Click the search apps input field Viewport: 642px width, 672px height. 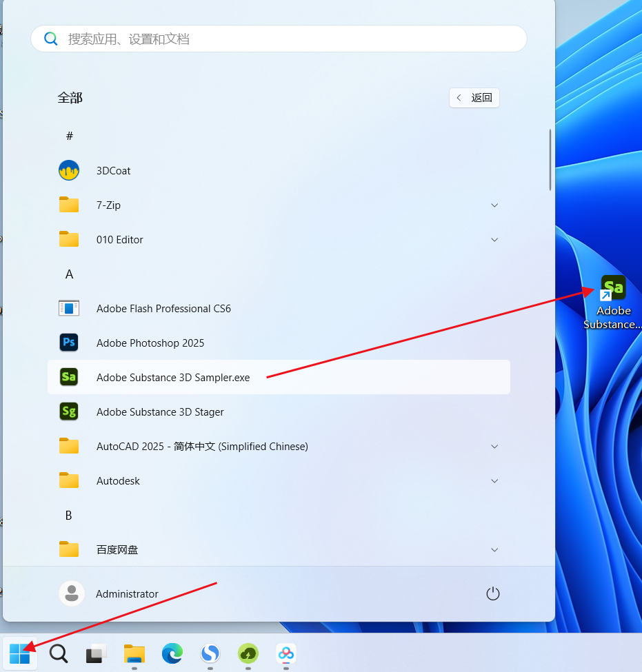coord(279,39)
